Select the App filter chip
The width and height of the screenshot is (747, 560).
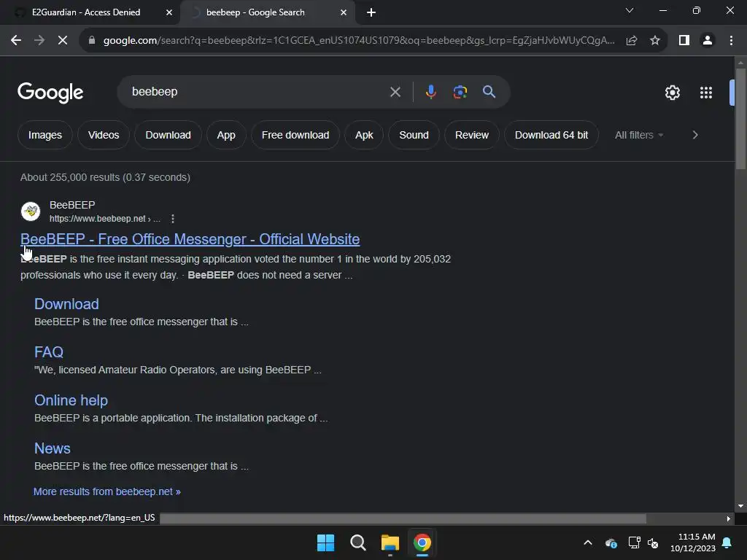(x=226, y=135)
